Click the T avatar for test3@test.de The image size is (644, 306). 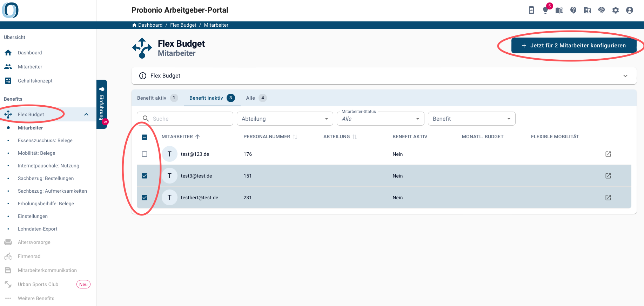[169, 176]
